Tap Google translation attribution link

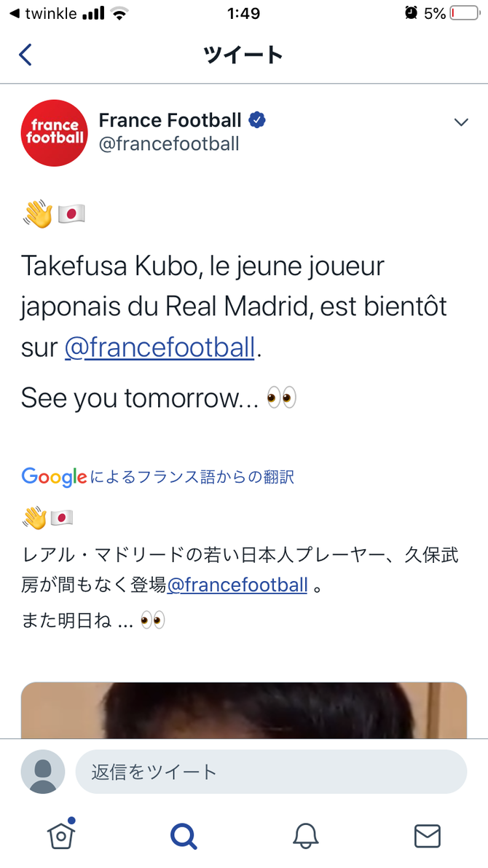tap(158, 477)
